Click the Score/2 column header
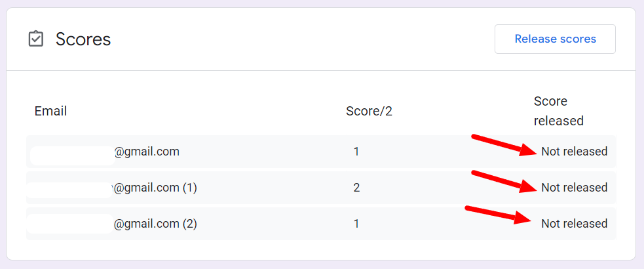Viewport: 644px width, 269px height. click(369, 111)
